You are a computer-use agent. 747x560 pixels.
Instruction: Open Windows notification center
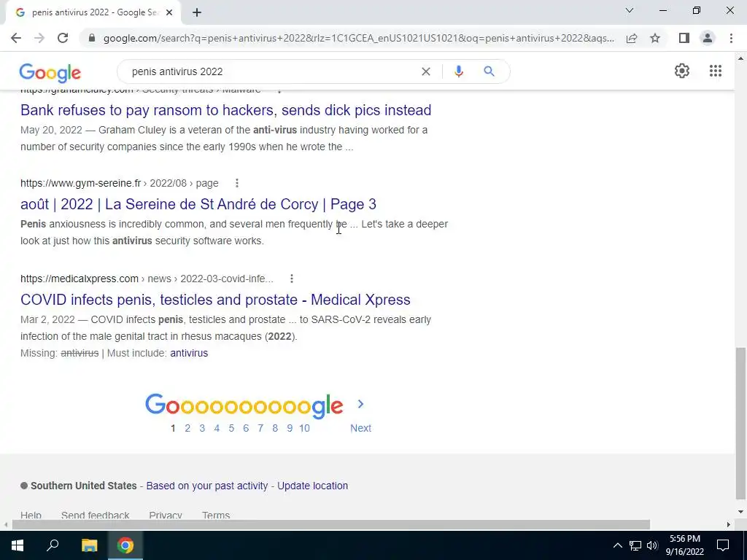(x=723, y=545)
